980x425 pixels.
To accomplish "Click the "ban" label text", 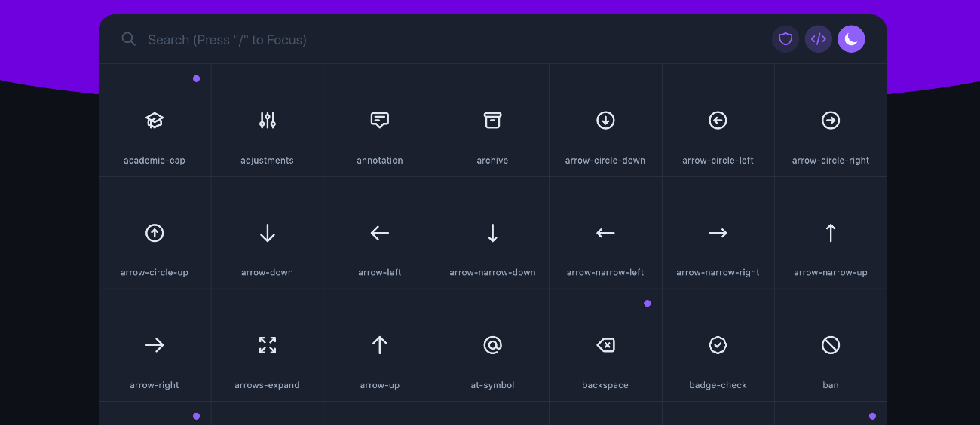I will coord(831,385).
